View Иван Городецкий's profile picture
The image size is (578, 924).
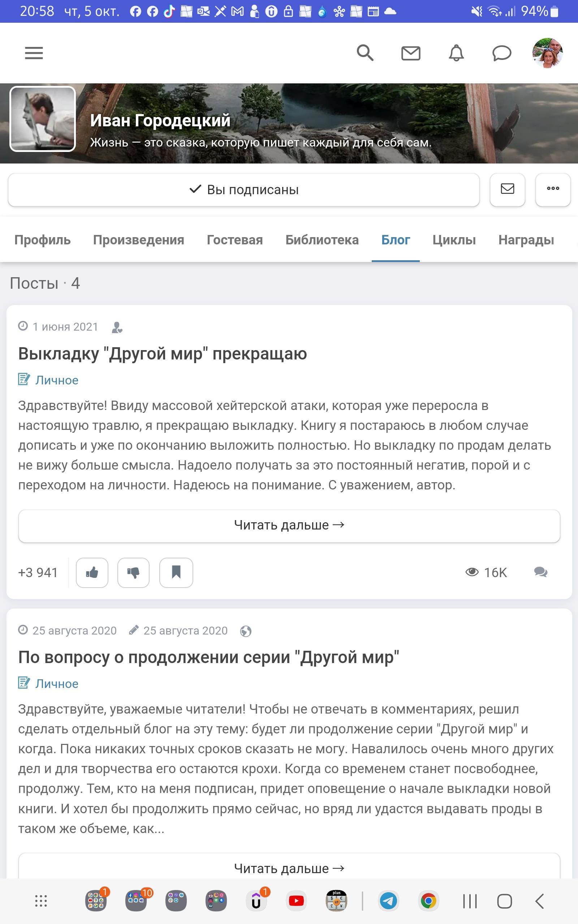(x=42, y=119)
